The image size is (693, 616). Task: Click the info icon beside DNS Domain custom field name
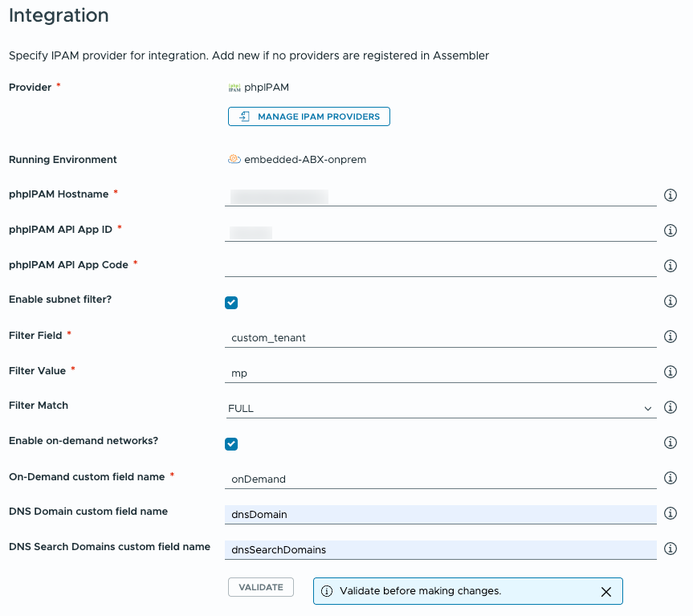coord(671,513)
